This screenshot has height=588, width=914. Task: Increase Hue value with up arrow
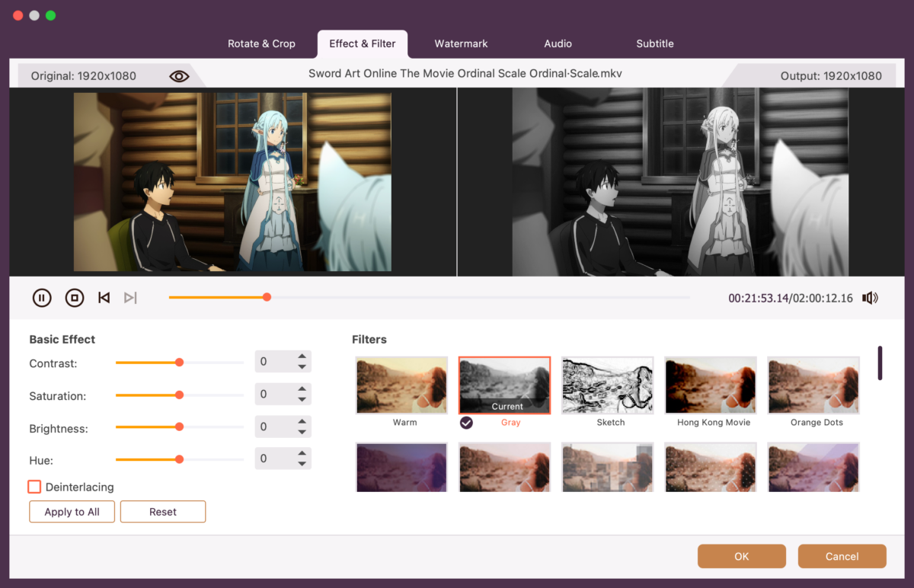(302, 453)
